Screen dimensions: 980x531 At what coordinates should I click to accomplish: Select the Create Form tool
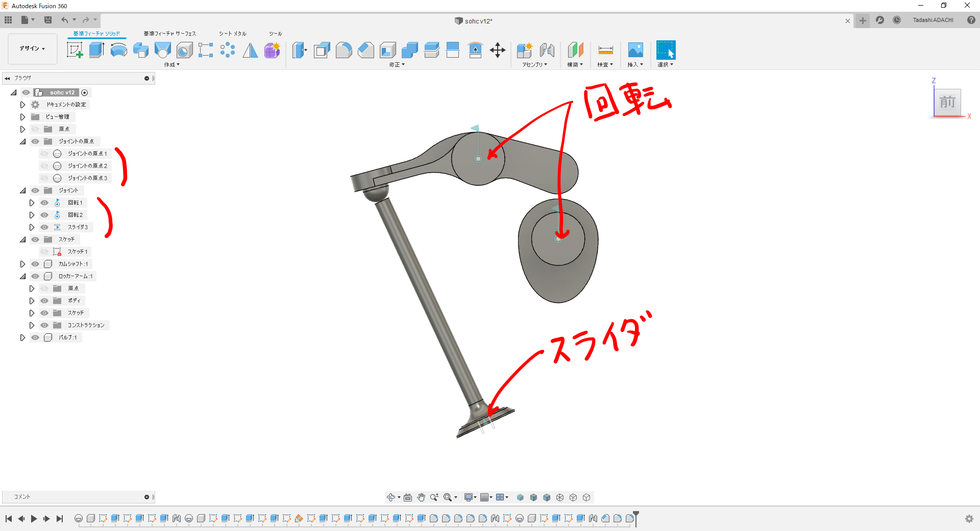tap(272, 50)
